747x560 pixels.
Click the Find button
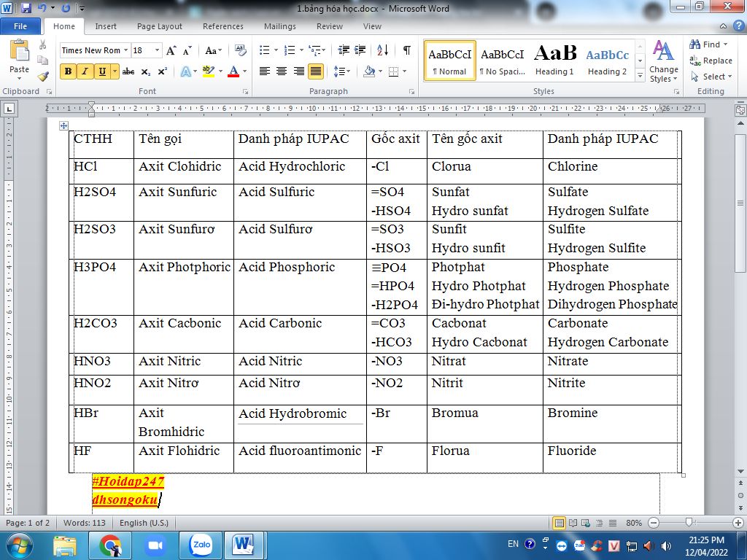[x=708, y=44]
